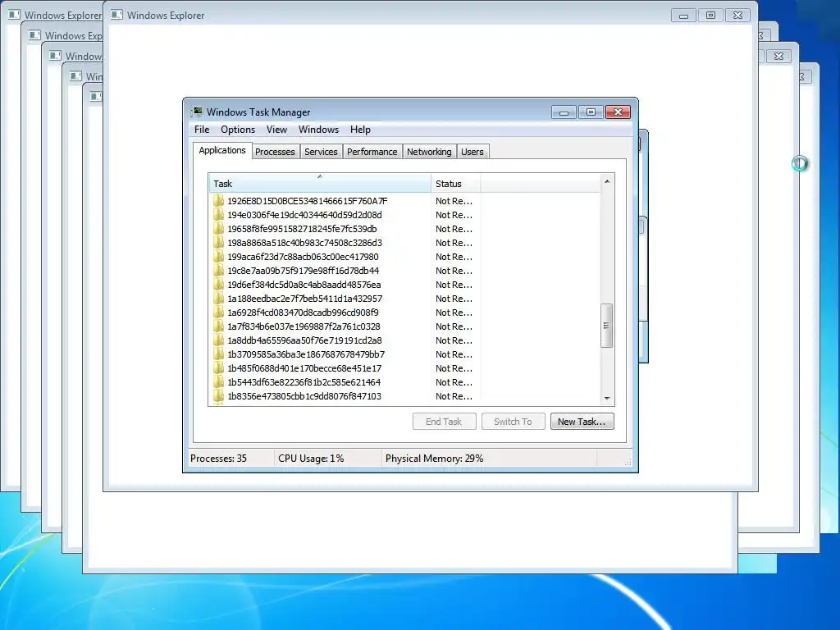The height and width of the screenshot is (630, 840).
Task: Click the folder icon beside 1a7f834b6e037e1969887f2a761c0328
Action: (x=218, y=326)
